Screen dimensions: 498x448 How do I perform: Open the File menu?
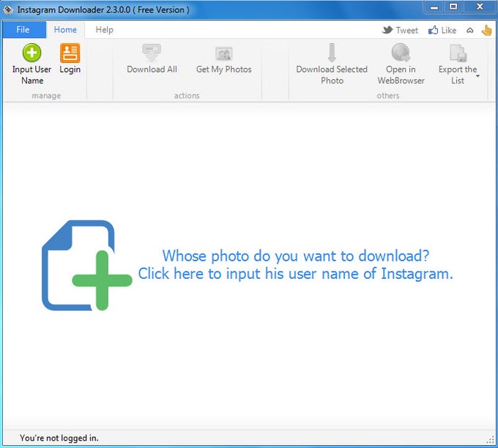pyautogui.click(x=24, y=29)
